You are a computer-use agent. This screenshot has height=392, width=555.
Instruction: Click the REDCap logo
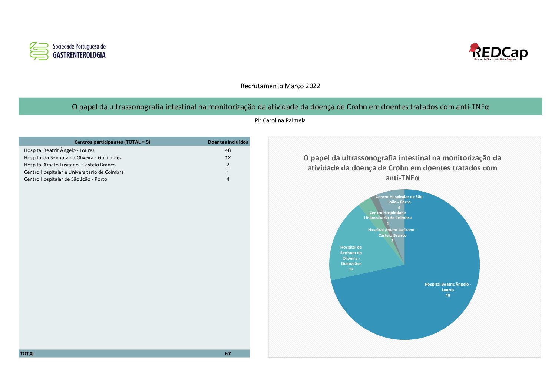tap(498, 52)
